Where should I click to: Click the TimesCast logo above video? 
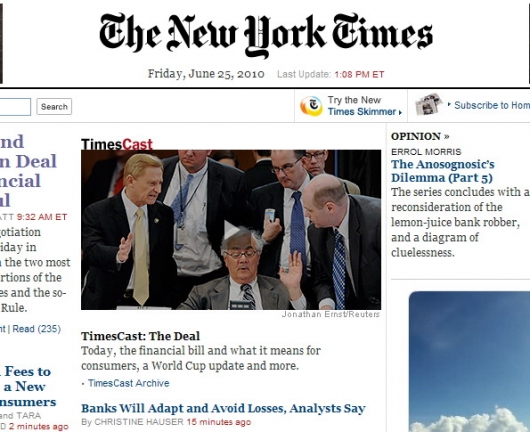click(x=117, y=144)
